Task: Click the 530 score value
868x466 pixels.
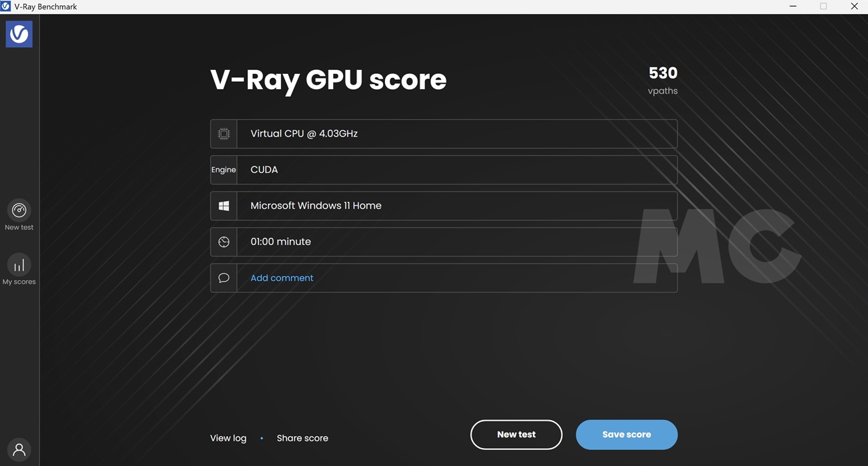Action: tap(663, 73)
